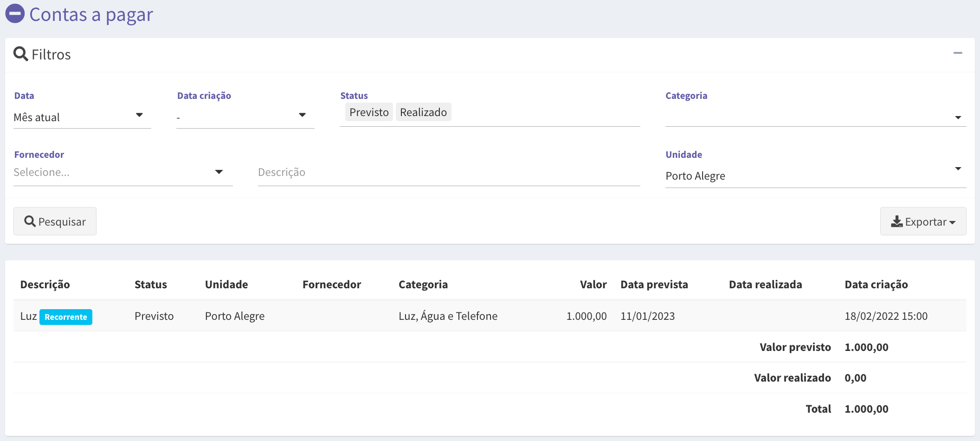The width and height of the screenshot is (980, 441).
Task: Click the minus circle icon beside Contas a pagar
Action: coord(15,13)
